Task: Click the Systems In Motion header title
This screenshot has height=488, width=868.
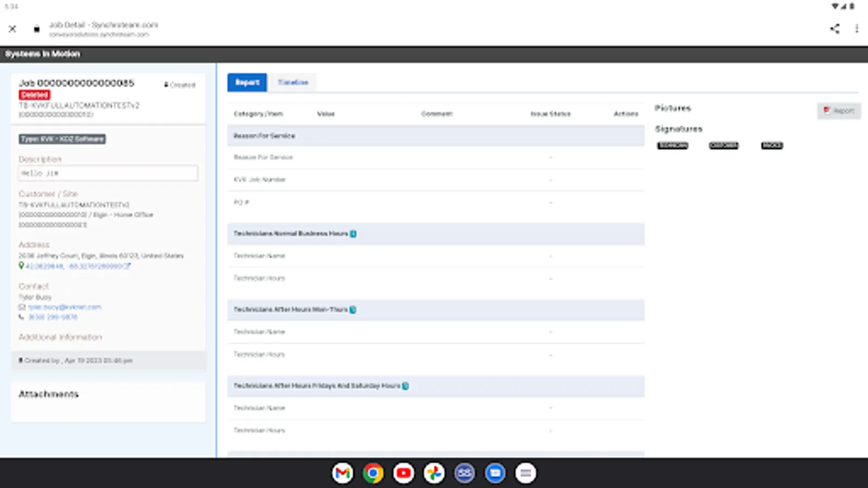Action: click(x=43, y=54)
